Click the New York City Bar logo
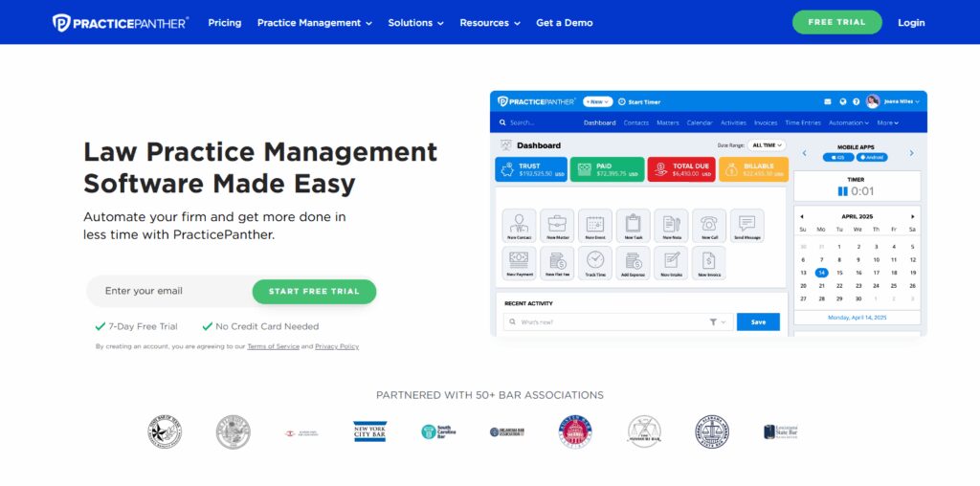980x486 pixels. pos(370,431)
